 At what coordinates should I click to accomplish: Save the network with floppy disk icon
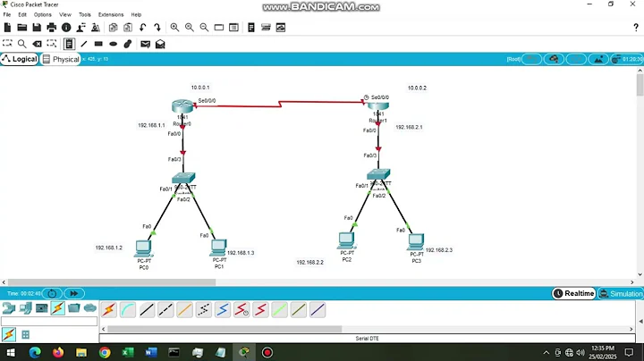coord(37,28)
